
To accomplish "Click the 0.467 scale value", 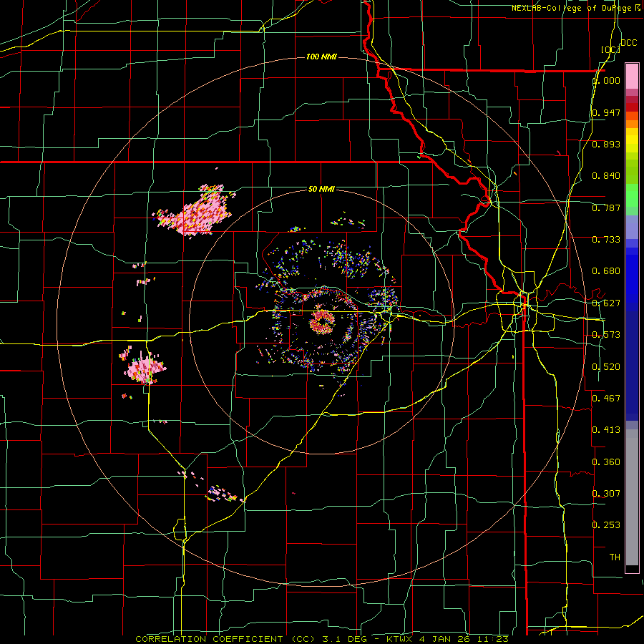I will (x=606, y=399).
